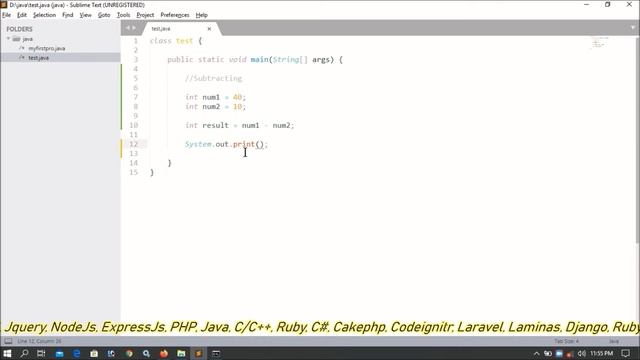Open the Edit menu

[x=22, y=15]
